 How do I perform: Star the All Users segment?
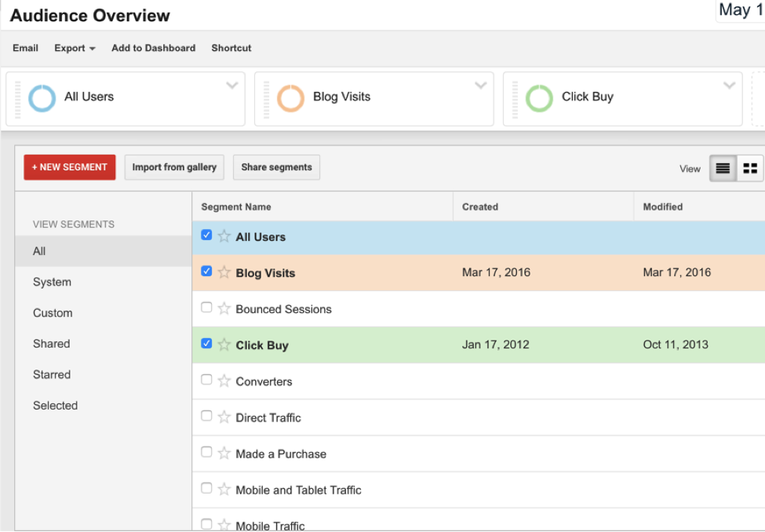click(x=224, y=236)
